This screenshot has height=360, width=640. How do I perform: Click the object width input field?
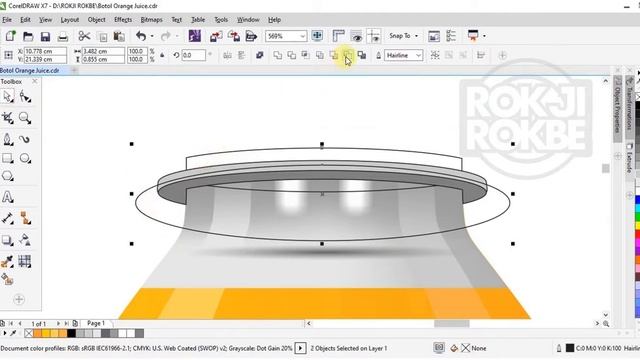(103, 51)
